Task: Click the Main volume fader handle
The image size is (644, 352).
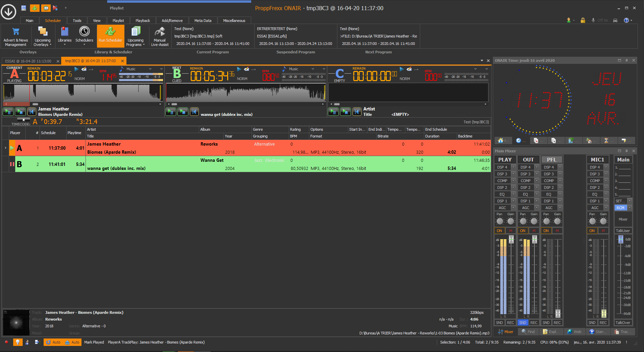Action: tap(621, 240)
